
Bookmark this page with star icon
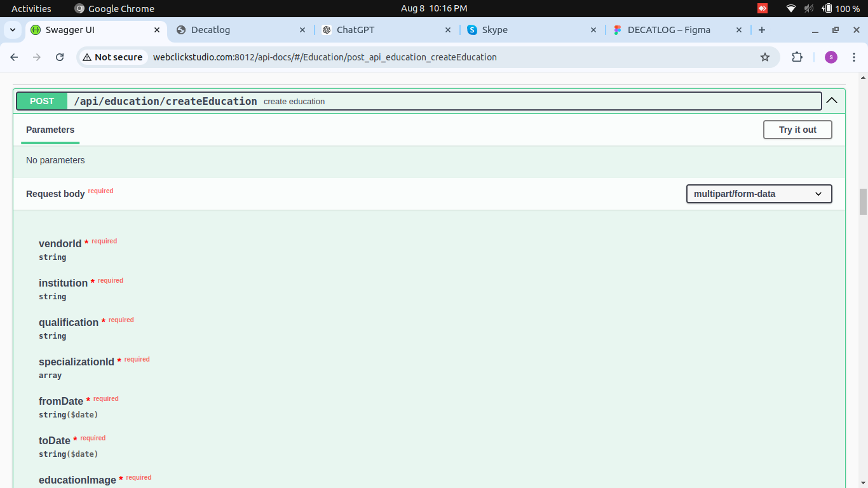click(x=765, y=57)
